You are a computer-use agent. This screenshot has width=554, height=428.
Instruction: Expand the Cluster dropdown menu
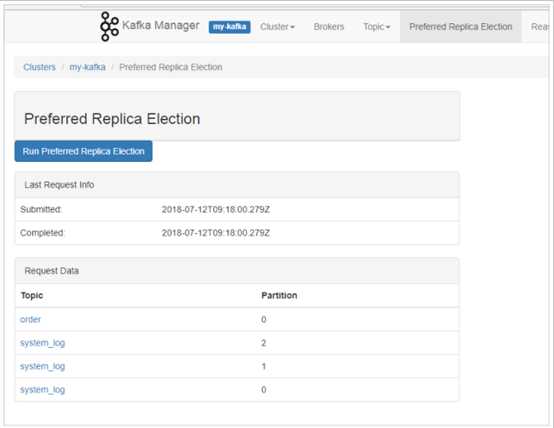click(x=277, y=27)
